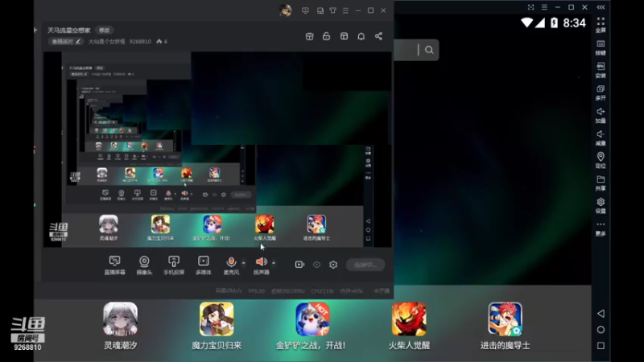Launch the 魔力宝贝归来 game

(217, 327)
